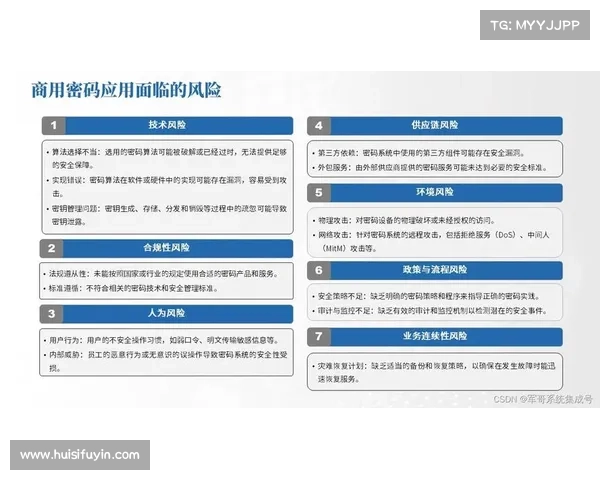Click the bullet starting 审计与监控不足
This screenshot has height=480, width=600.
point(430,311)
